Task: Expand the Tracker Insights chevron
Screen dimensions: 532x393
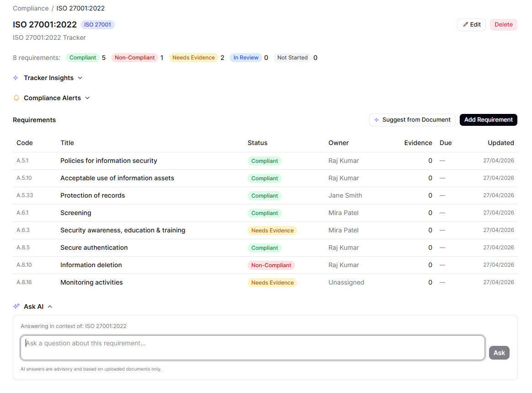Action: click(x=80, y=78)
